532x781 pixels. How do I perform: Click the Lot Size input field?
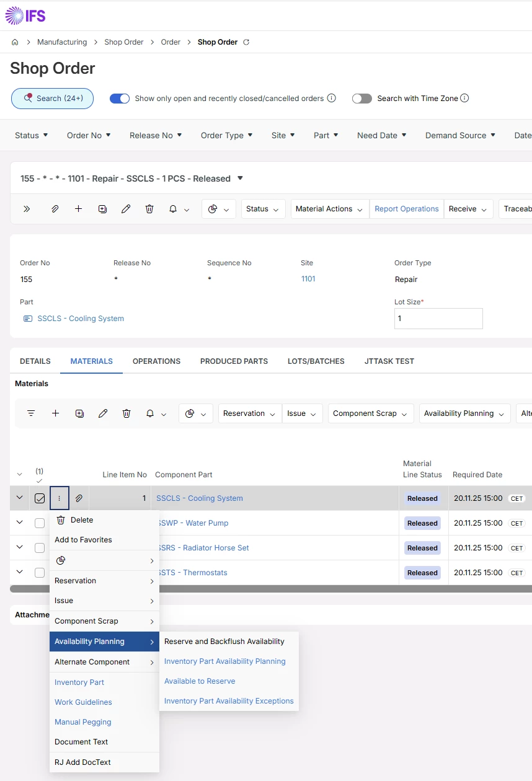tap(438, 319)
